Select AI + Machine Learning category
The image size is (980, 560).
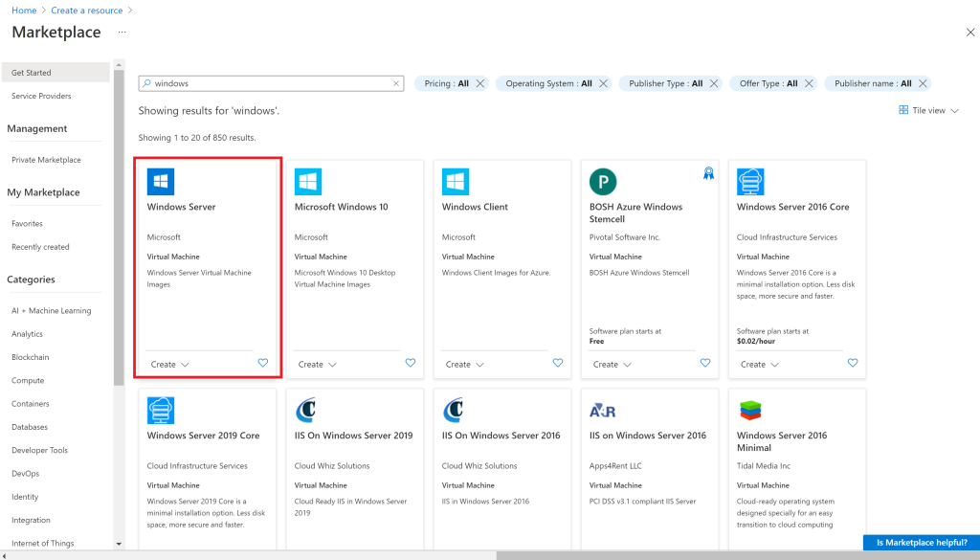click(x=52, y=310)
